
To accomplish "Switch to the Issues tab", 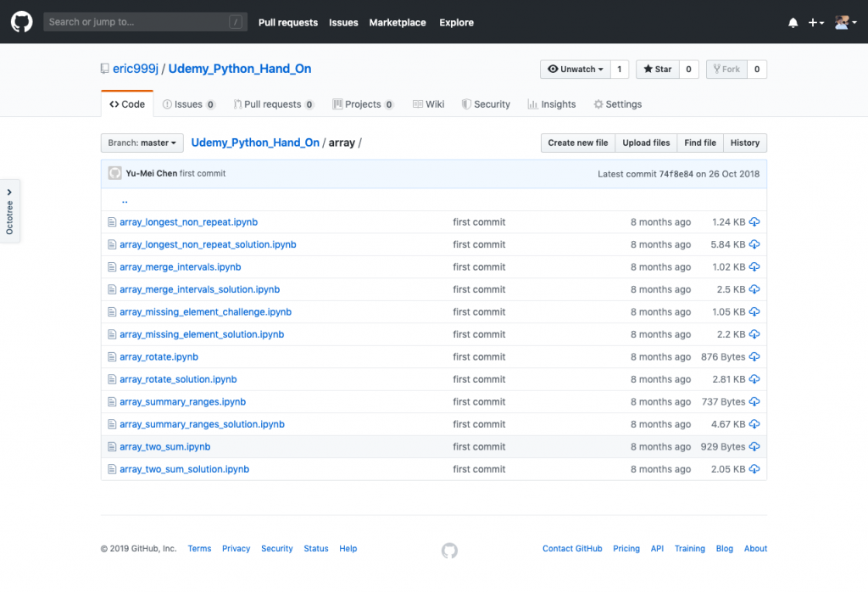I will pos(189,104).
